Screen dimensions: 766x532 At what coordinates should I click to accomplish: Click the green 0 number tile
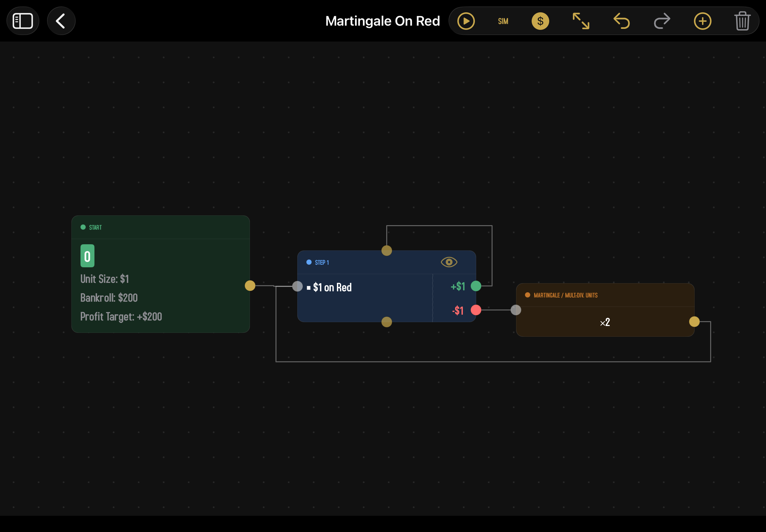87,256
